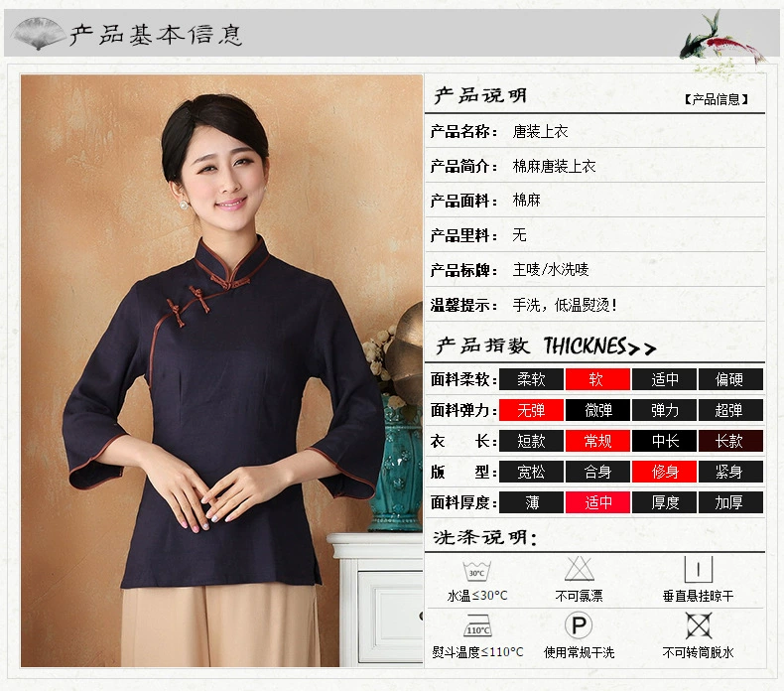784x691 pixels.
Task: Select the highlighted 常规 length cell
Action: [x=597, y=441]
